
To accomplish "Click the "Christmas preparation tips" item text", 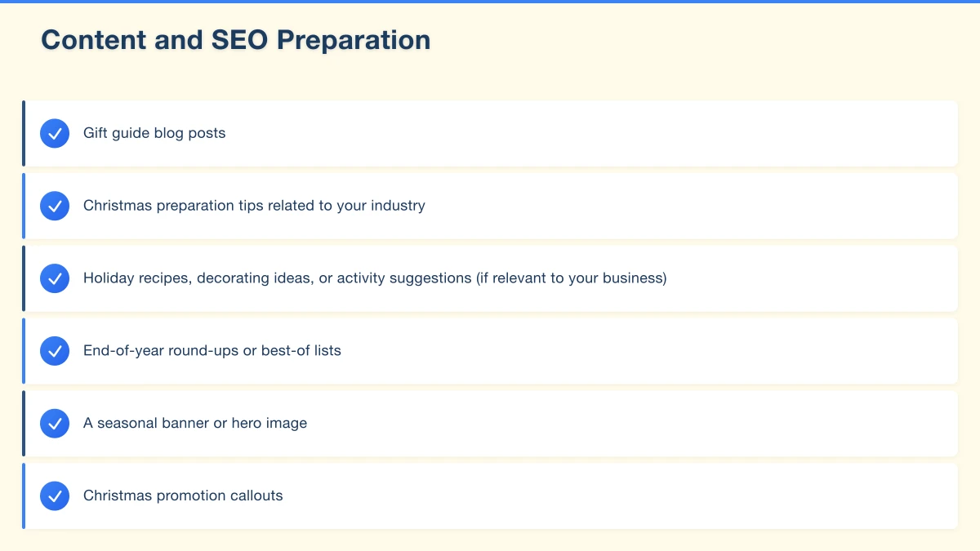I will pyautogui.click(x=254, y=206).
